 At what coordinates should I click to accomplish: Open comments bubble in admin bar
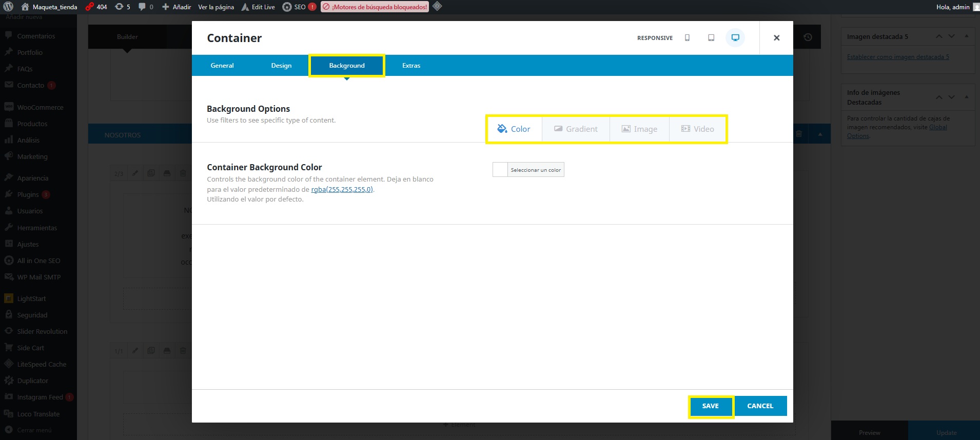pos(145,7)
